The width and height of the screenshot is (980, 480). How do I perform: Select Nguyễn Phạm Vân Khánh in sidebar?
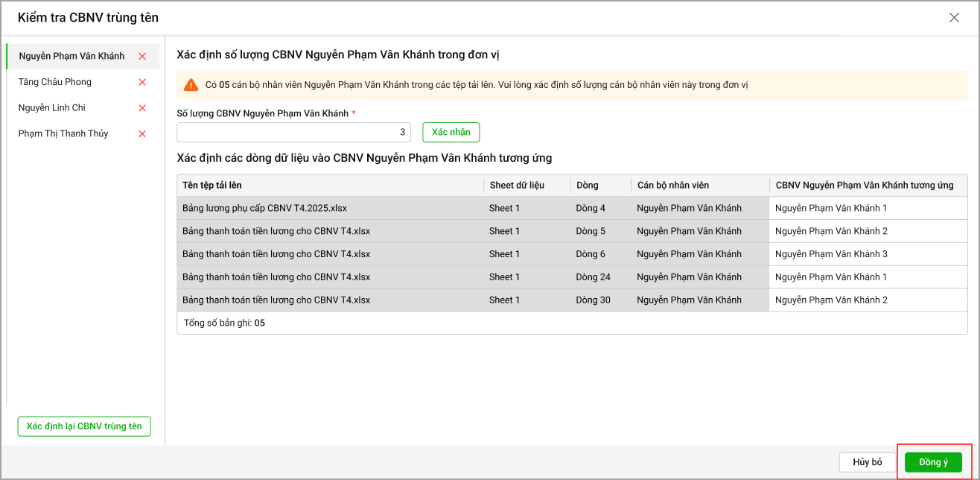click(x=71, y=57)
